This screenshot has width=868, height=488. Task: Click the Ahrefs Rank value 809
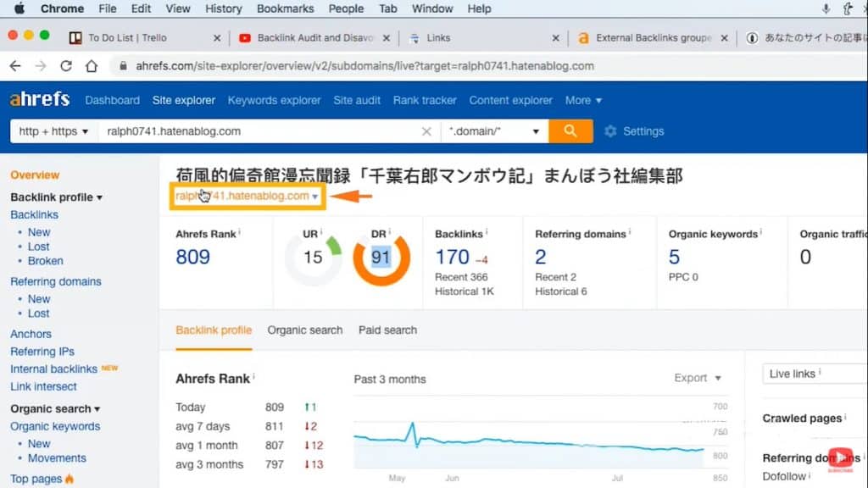(x=192, y=257)
